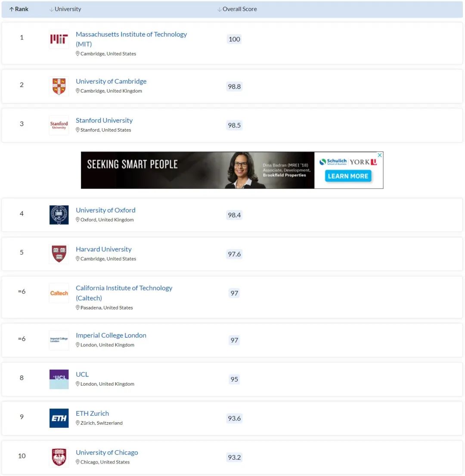Close the Schulich ad banner
Viewport: 465px width, 476px height.
point(380,155)
